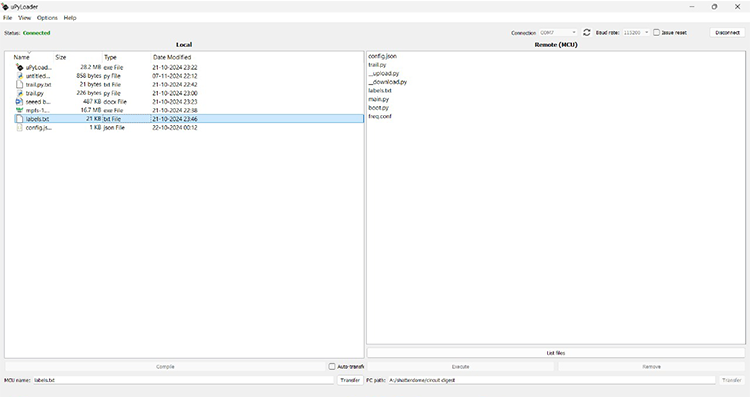750x397 pixels.
Task: Click Transfer button next to PC path
Action: [x=732, y=380]
